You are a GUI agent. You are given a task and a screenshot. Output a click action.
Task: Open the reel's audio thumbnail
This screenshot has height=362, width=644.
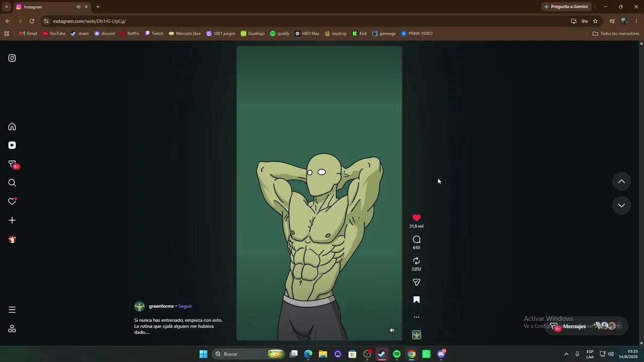pyautogui.click(x=417, y=335)
